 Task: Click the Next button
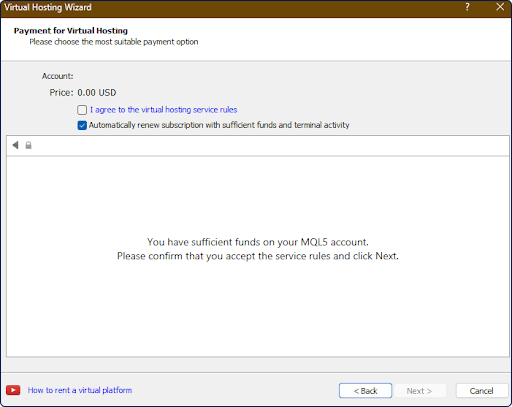pyautogui.click(x=419, y=391)
